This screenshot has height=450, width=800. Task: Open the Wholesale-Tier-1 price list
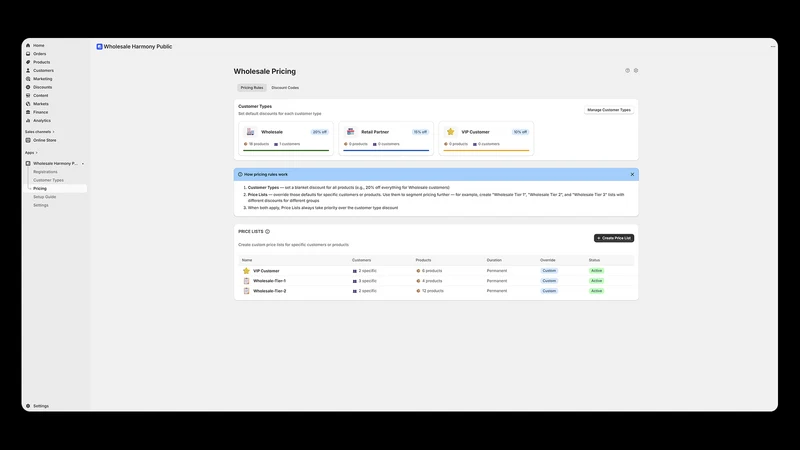coord(269,281)
